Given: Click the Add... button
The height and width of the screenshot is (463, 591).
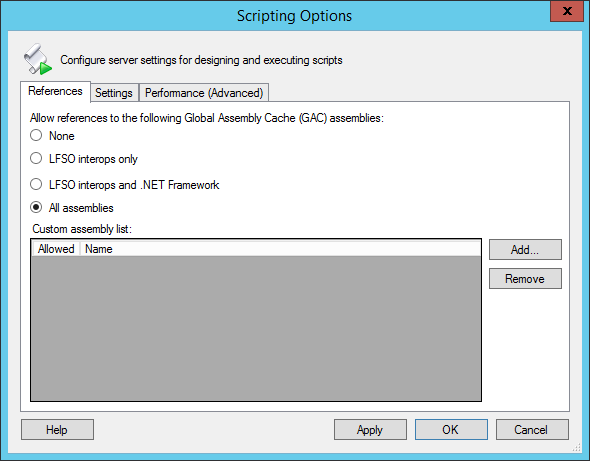Looking at the screenshot, I should coord(525,250).
